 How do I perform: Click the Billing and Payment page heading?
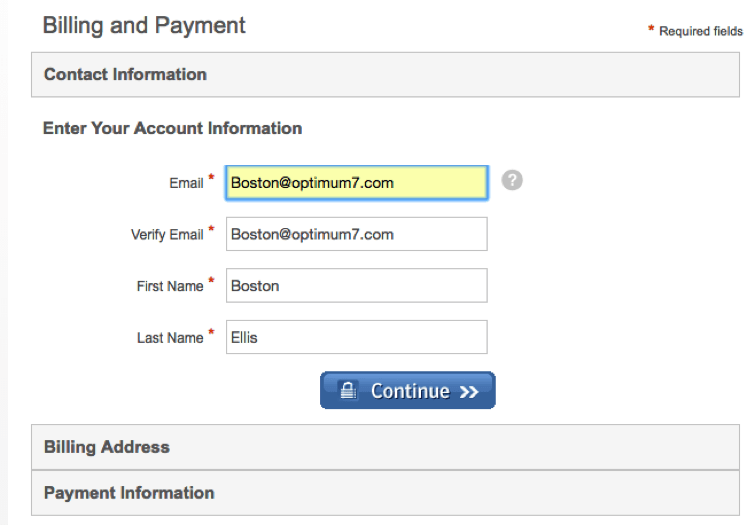[144, 25]
